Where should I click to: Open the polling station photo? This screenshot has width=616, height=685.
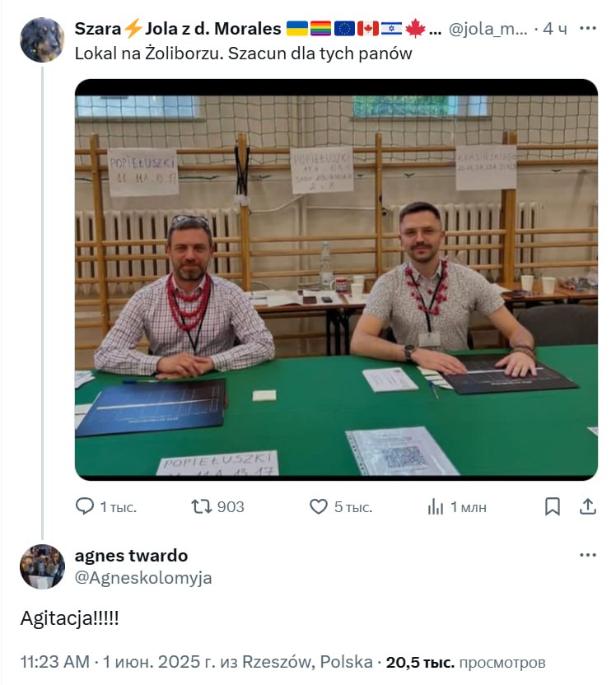pos(336,280)
